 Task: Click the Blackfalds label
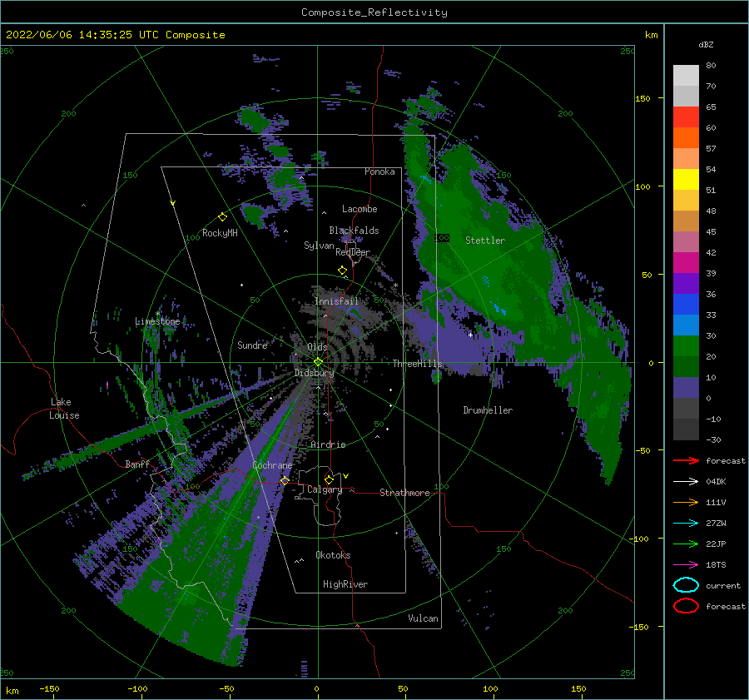tap(354, 231)
